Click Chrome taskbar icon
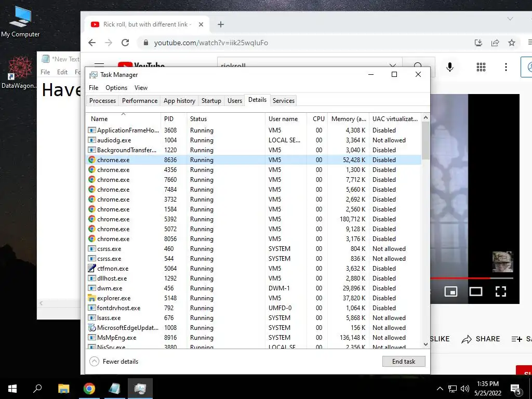 [89, 389]
